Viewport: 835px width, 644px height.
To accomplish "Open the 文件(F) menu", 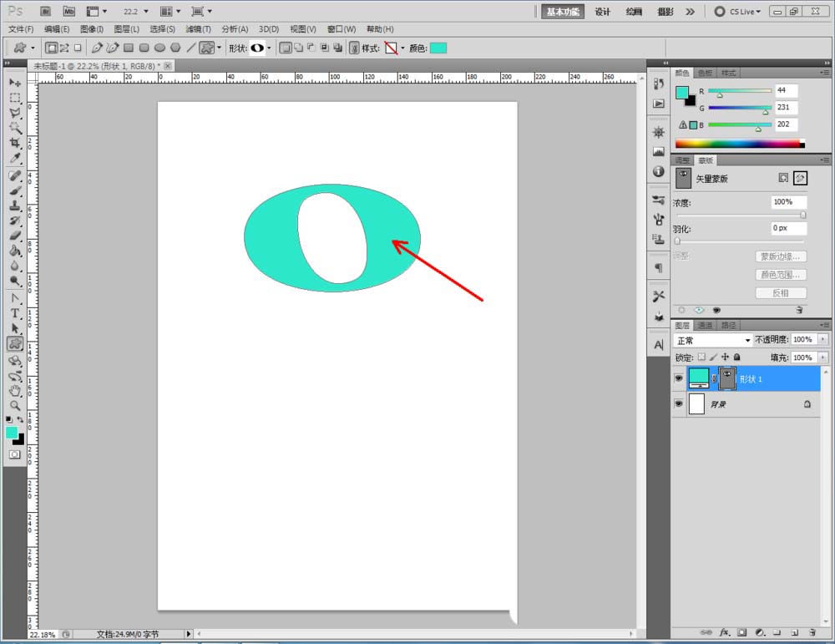I will pos(21,28).
